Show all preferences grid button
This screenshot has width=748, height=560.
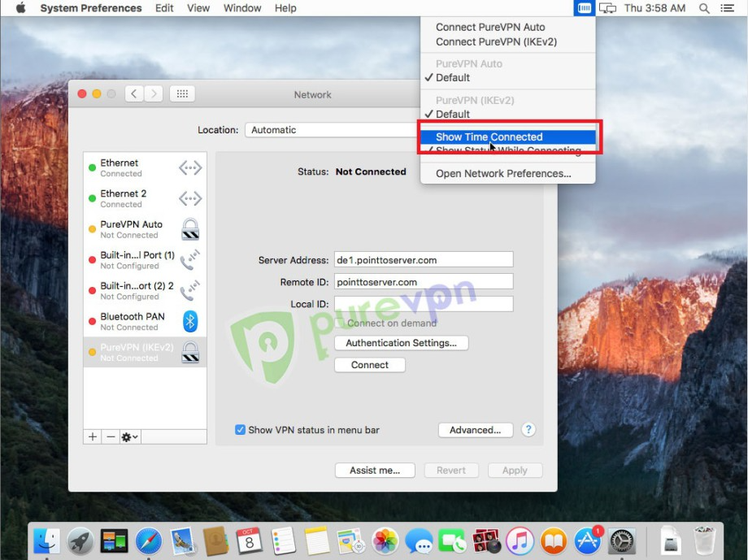(x=182, y=93)
